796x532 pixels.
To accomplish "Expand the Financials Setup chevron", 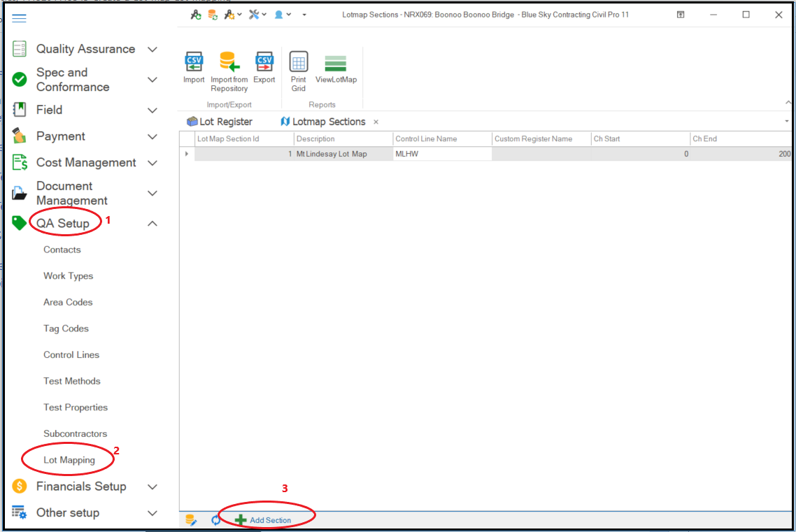I will point(152,487).
